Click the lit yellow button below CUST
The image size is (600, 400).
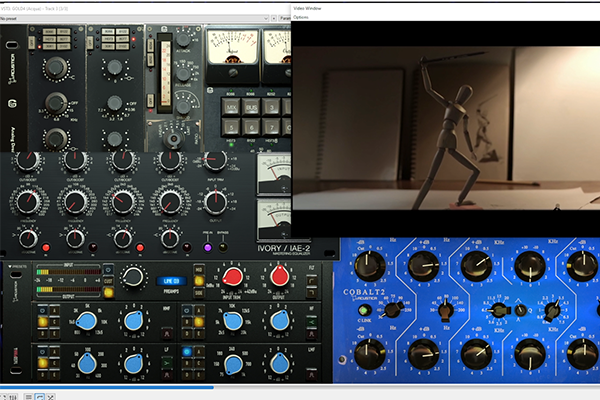tap(108, 293)
